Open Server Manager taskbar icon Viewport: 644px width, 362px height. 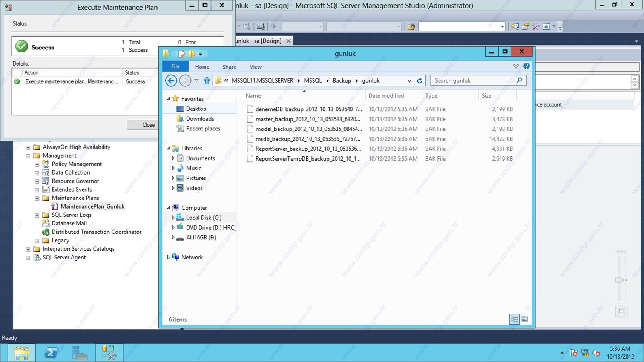(80, 353)
